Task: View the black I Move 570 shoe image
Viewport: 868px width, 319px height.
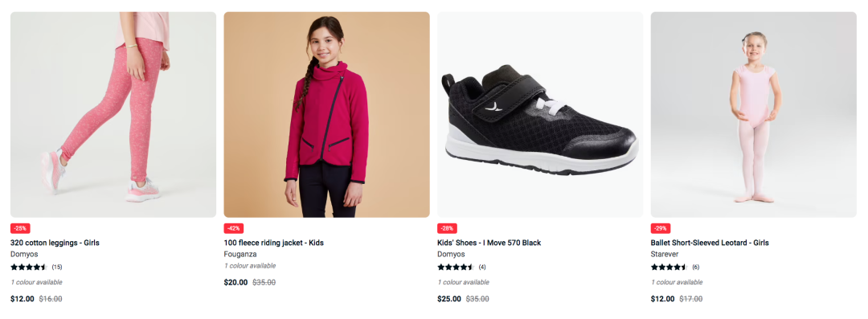Action: point(540,115)
